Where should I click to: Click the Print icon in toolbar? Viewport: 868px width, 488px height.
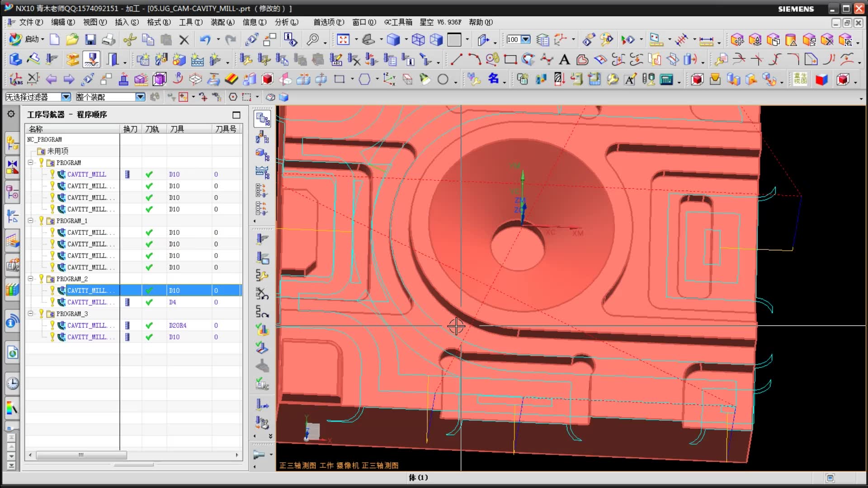coord(108,40)
